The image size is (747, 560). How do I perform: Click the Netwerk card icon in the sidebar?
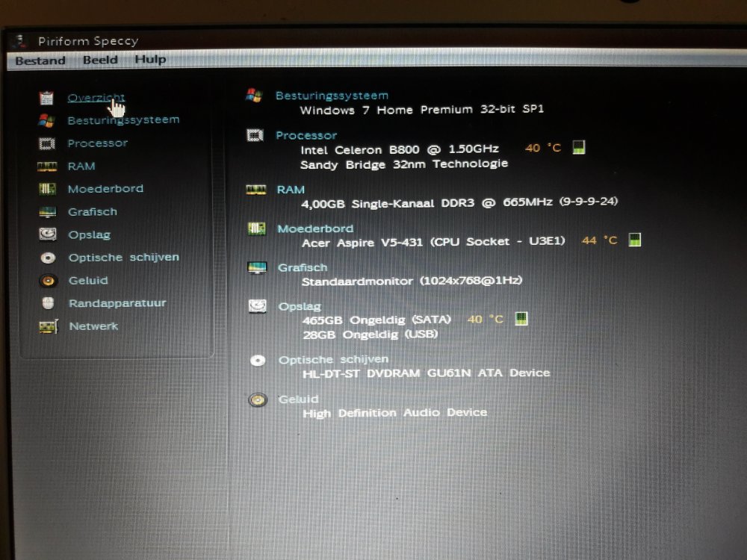click(x=49, y=327)
